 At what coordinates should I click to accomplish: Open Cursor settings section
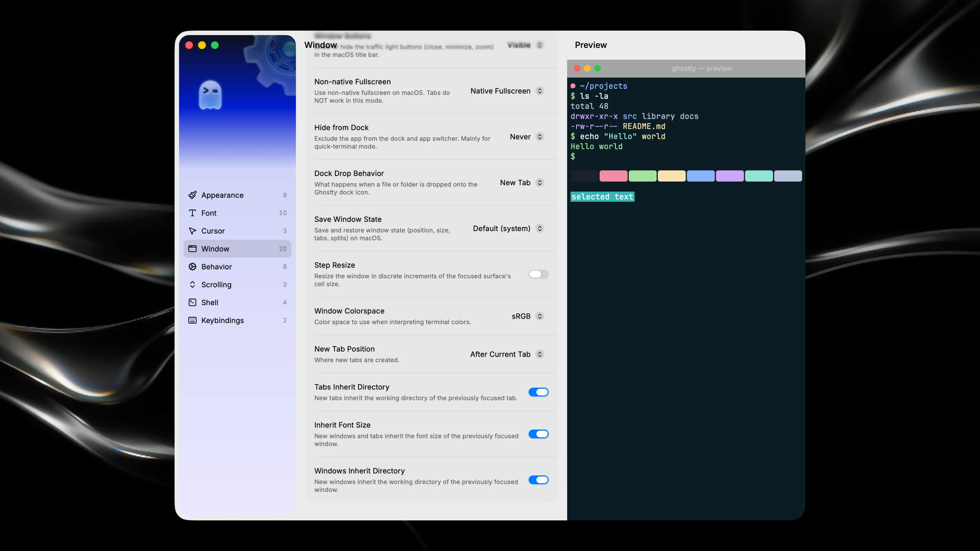[x=237, y=231]
